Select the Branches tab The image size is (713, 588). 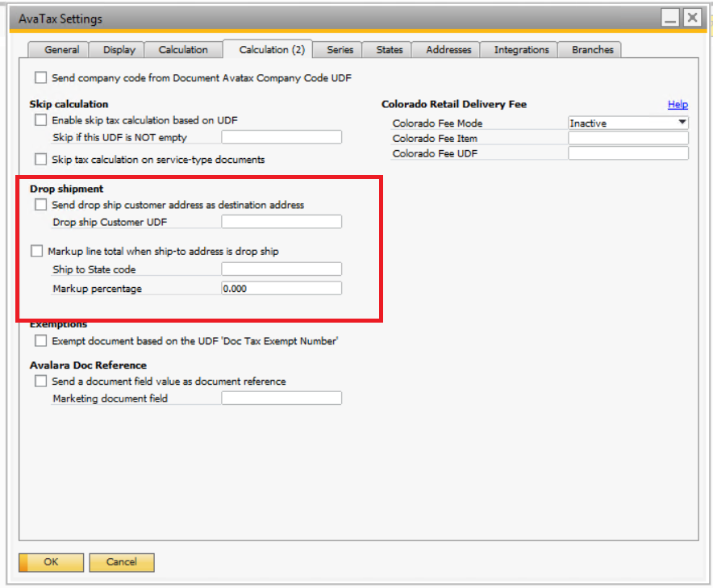click(590, 49)
